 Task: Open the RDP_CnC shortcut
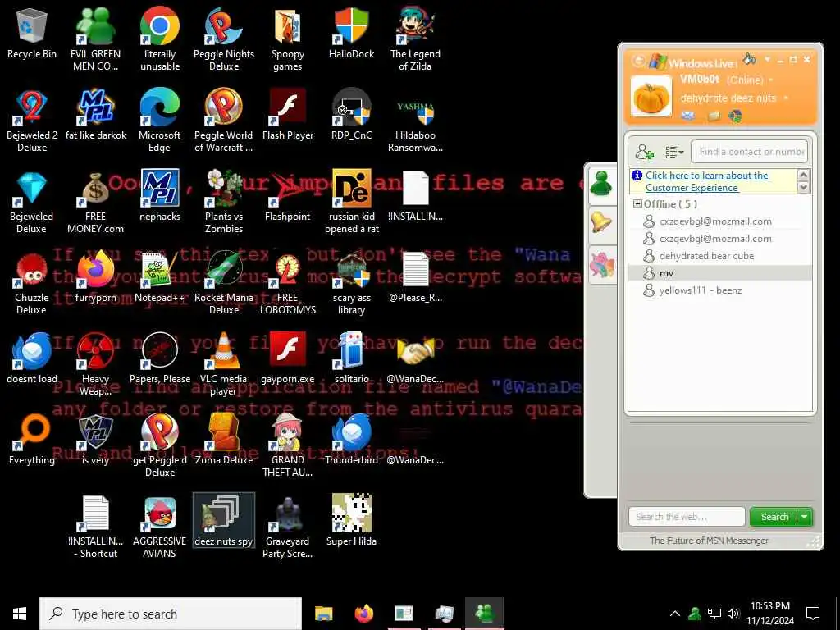coord(351,115)
